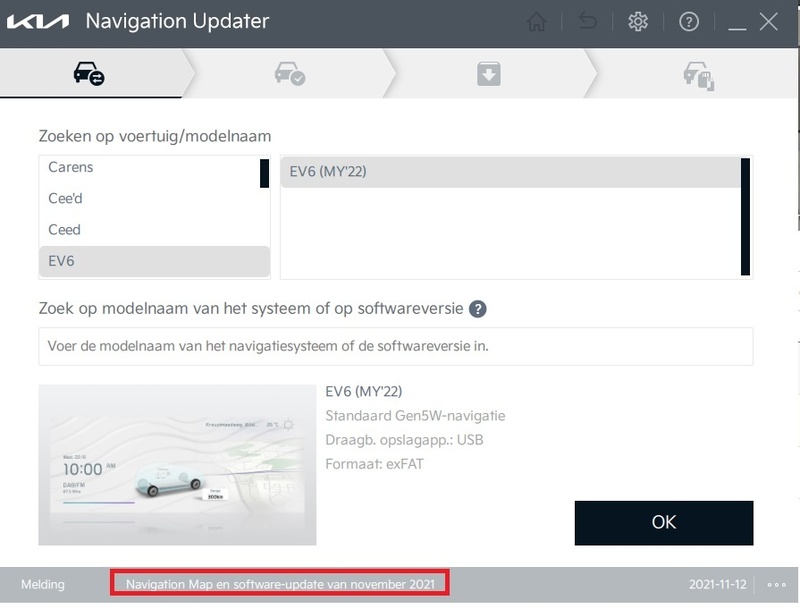Click the OK button
Screen dimensions: 800x609
(x=664, y=523)
